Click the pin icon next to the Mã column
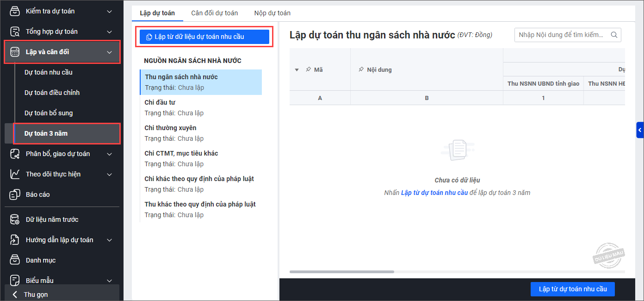The image size is (644, 301). point(308,69)
